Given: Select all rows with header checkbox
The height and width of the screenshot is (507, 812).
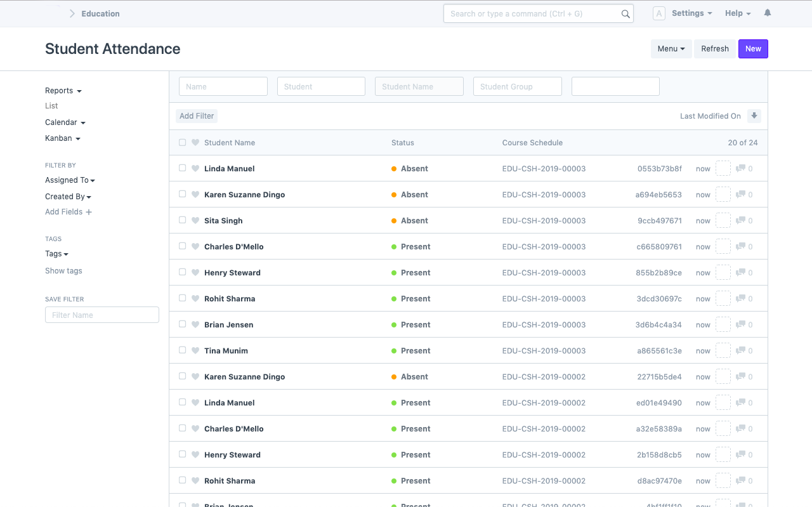Looking at the screenshot, I should (183, 143).
